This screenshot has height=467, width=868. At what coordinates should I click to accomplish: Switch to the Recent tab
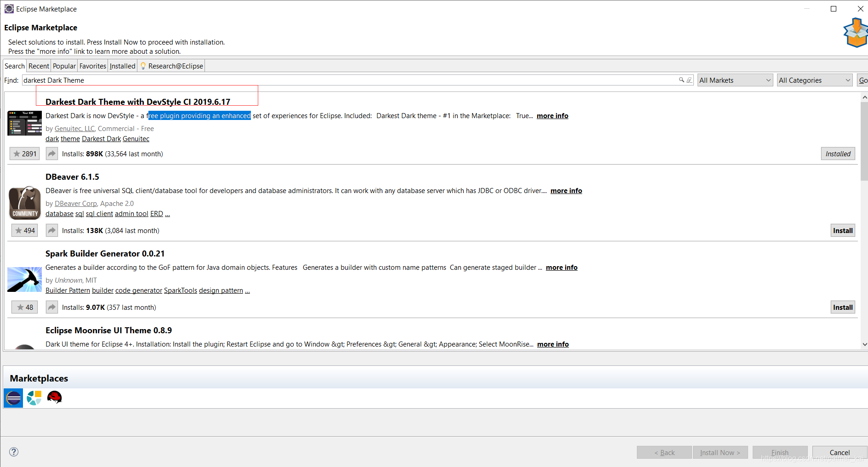click(39, 66)
